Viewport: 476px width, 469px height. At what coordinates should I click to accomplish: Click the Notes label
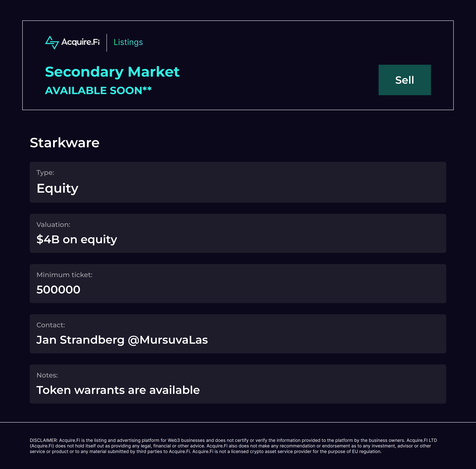[x=47, y=375]
